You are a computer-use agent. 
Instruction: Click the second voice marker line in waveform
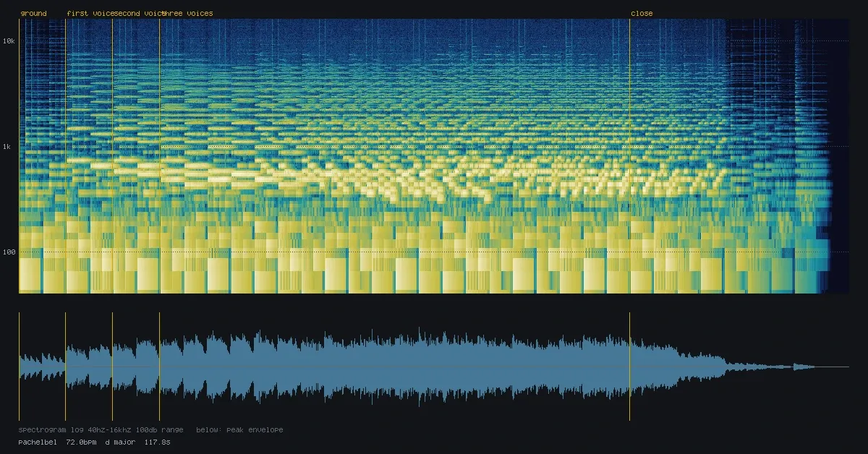(113, 367)
